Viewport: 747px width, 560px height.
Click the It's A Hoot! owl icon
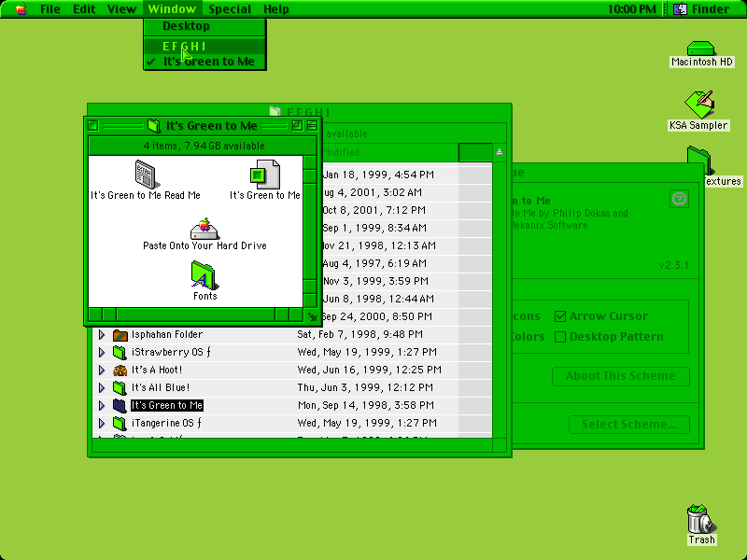click(120, 370)
